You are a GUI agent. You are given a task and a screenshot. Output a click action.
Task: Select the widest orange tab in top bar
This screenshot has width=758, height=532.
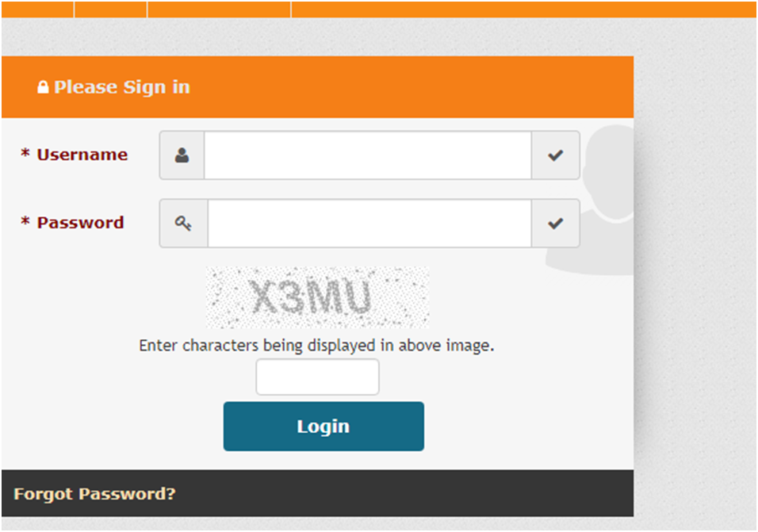coord(524,10)
